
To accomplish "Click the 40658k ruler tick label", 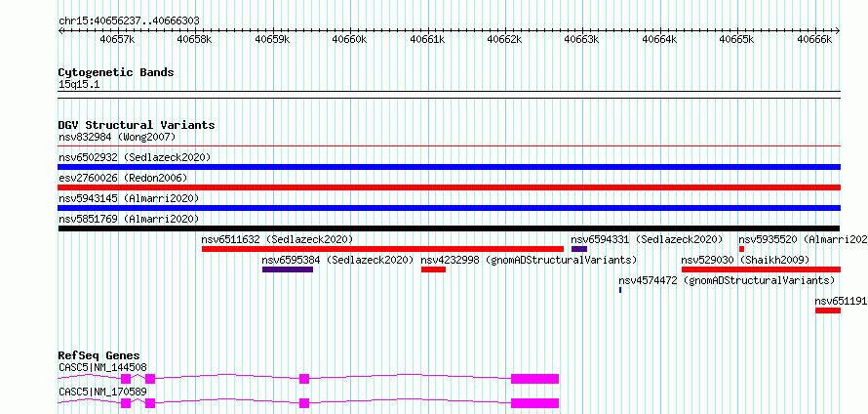I will [195, 39].
